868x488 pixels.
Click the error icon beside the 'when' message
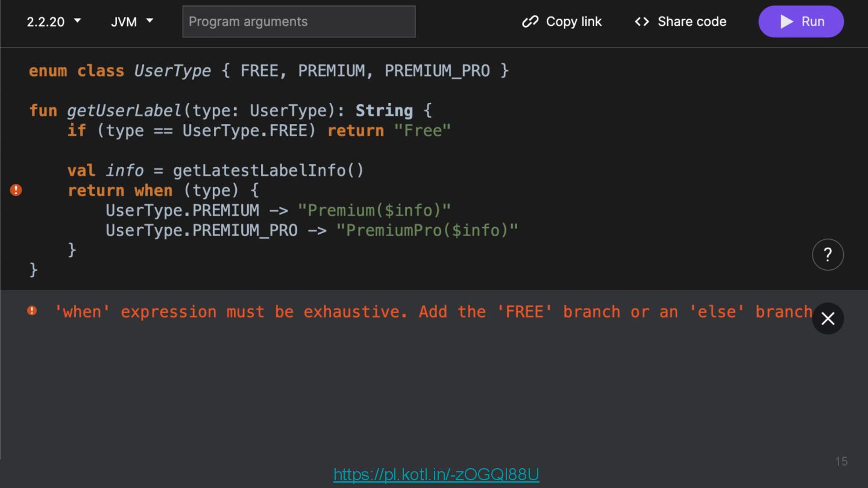click(32, 311)
